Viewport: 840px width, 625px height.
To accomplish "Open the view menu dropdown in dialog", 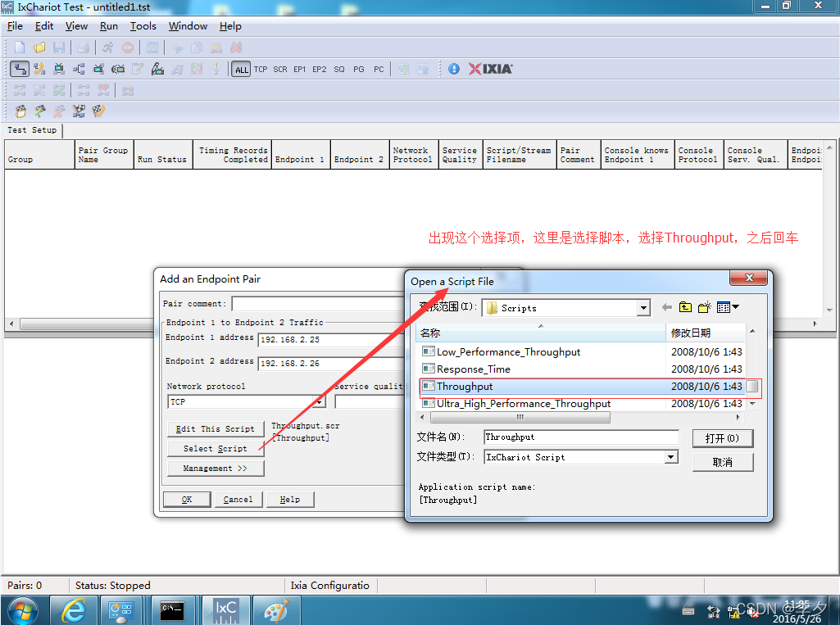I will pyautogui.click(x=728, y=308).
